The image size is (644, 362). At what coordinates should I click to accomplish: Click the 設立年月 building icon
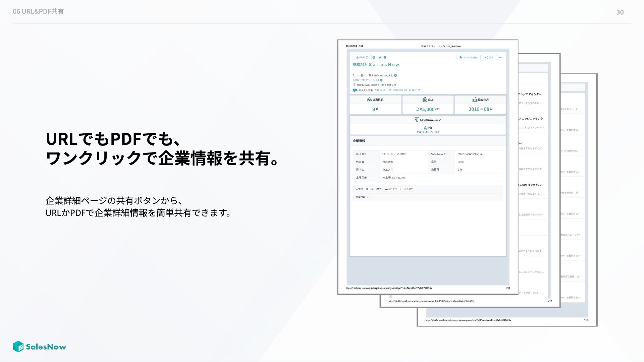(475, 100)
